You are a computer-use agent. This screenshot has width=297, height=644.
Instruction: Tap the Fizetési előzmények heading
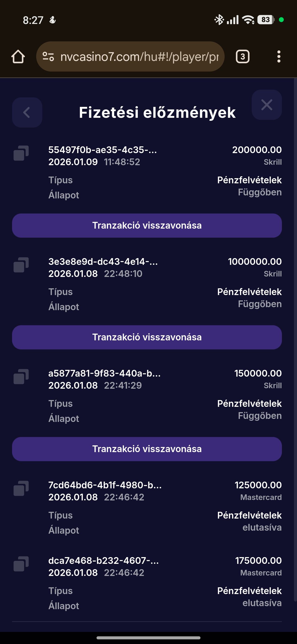tap(157, 112)
